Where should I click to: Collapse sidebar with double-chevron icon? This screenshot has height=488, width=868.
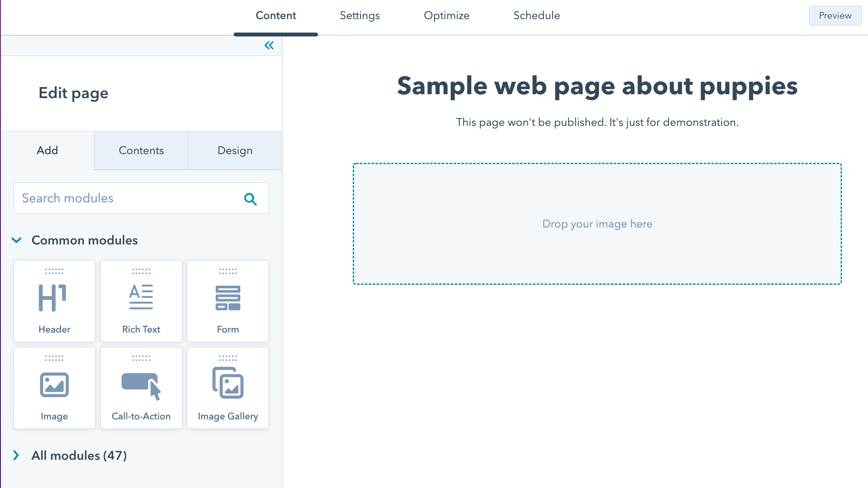point(269,46)
